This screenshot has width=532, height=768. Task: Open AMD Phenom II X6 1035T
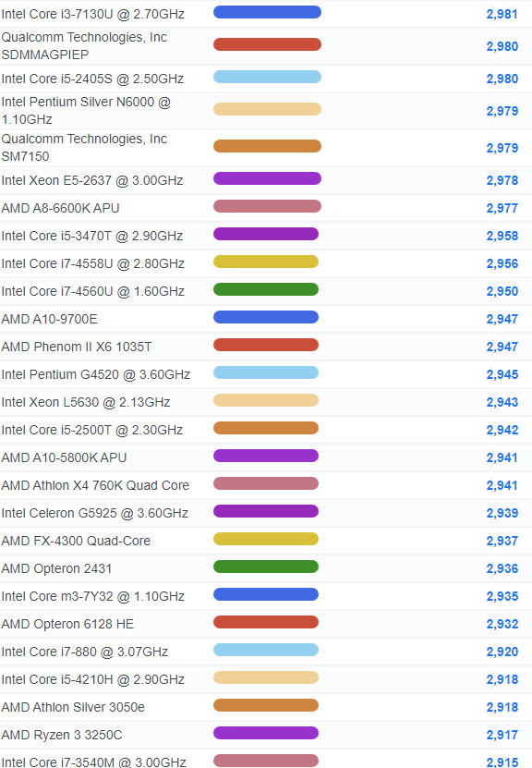77,347
